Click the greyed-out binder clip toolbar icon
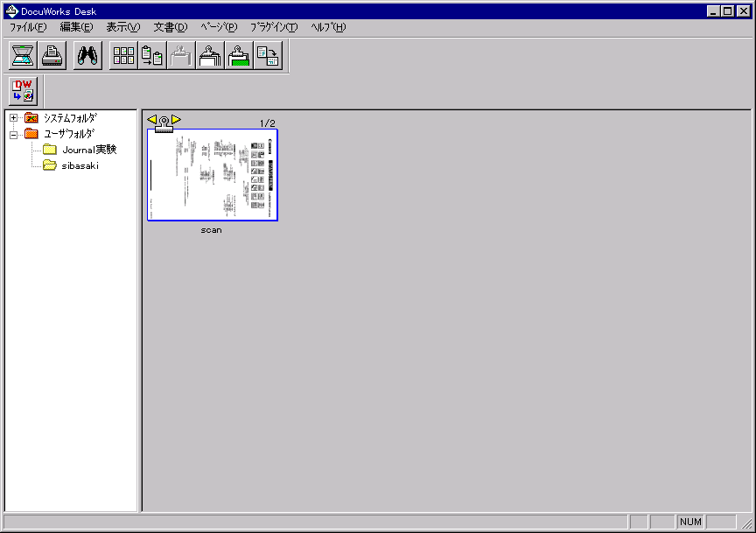756x533 pixels. 181,55
